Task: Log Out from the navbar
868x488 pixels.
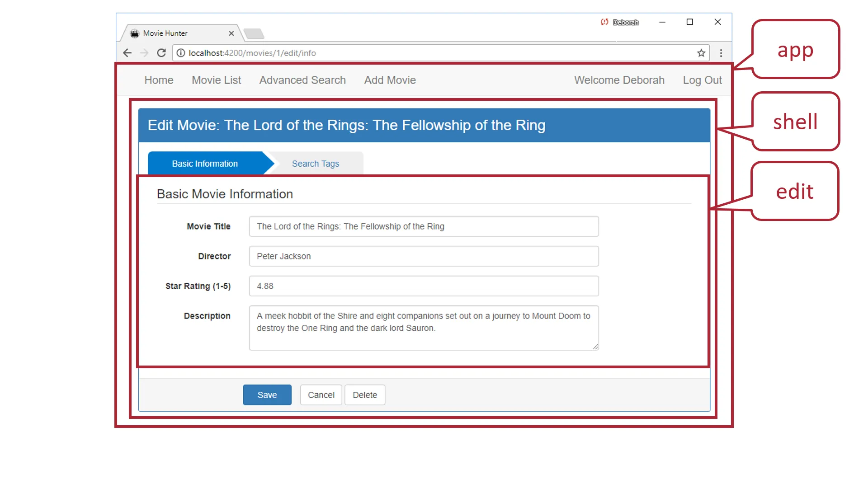Action: coord(702,80)
